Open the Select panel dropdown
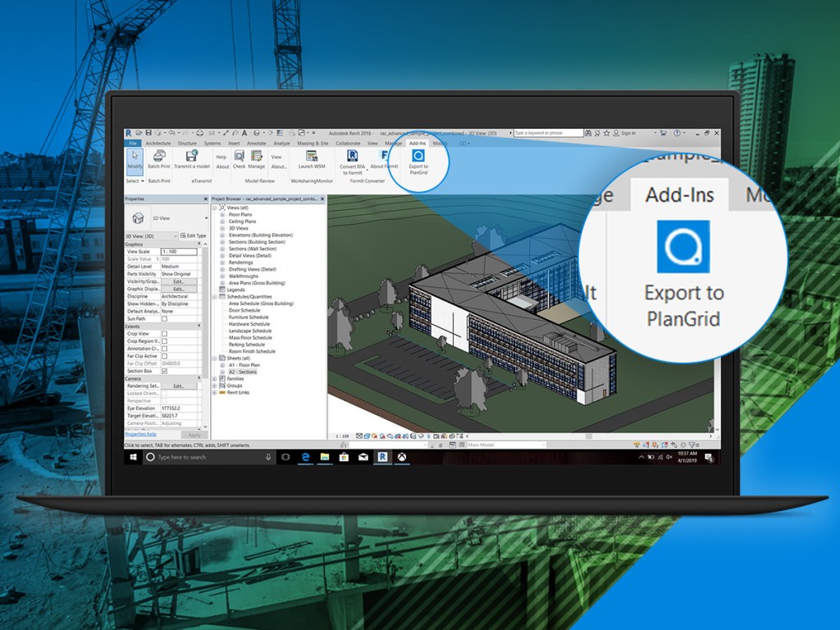 135,181
